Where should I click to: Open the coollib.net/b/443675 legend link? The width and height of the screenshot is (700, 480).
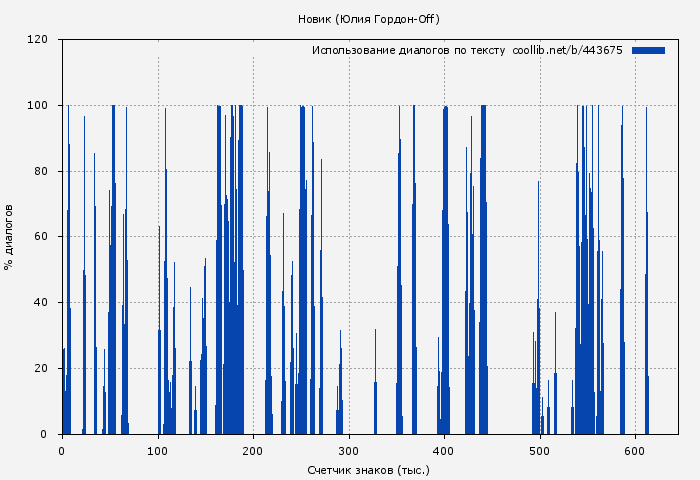[567, 50]
